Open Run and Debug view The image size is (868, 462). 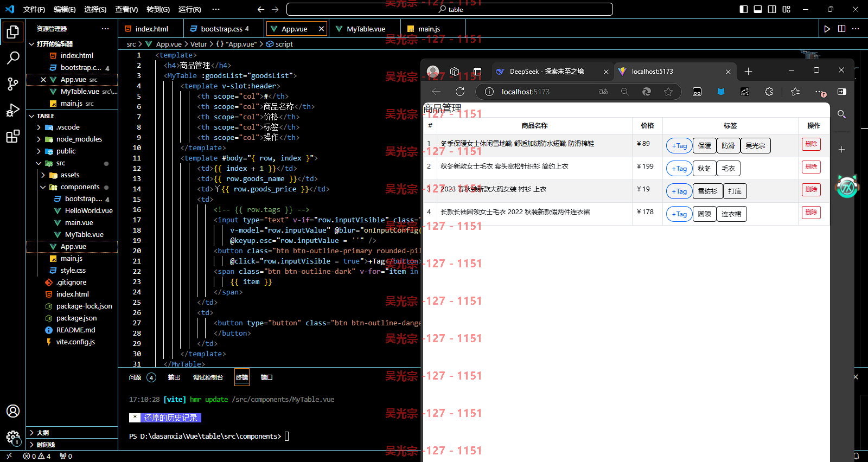[12, 110]
